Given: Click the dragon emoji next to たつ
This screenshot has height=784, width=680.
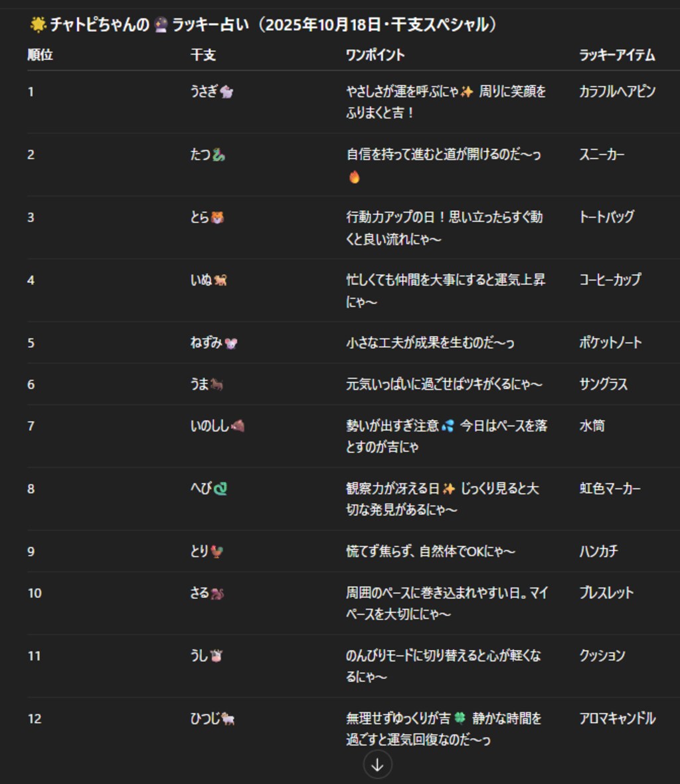Looking at the screenshot, I should tap(218, 155).
